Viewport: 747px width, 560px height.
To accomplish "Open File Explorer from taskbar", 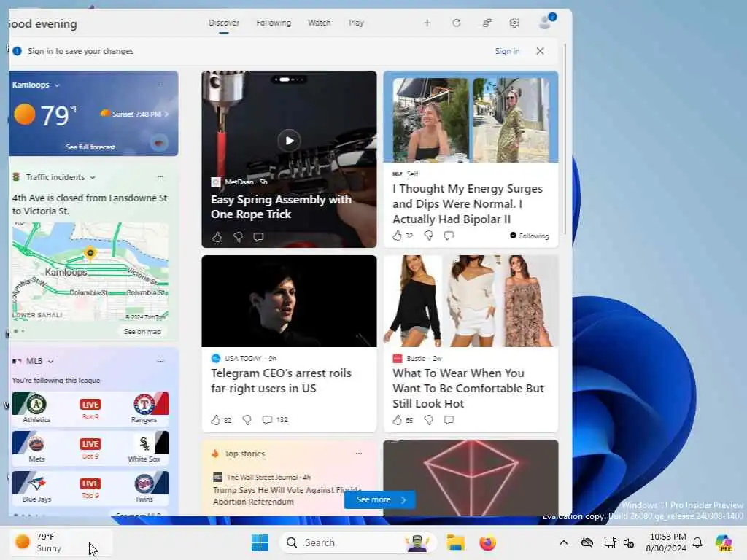I will (x=455, y=542).
